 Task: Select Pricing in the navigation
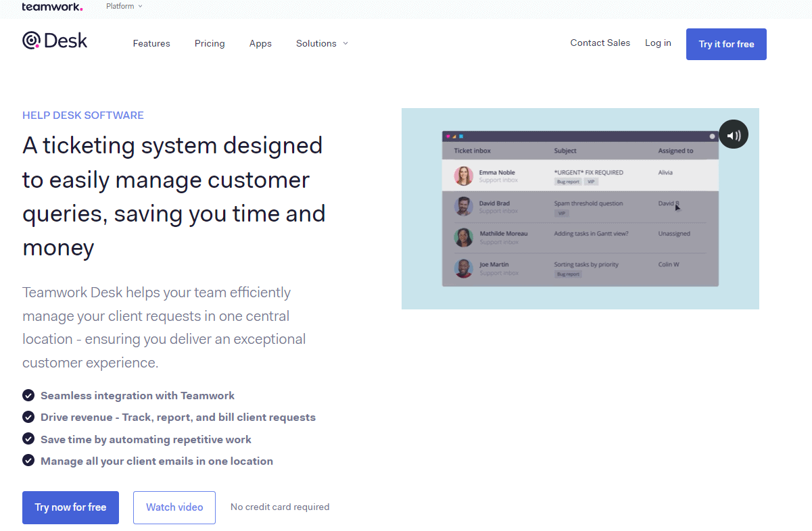[210, 43]
